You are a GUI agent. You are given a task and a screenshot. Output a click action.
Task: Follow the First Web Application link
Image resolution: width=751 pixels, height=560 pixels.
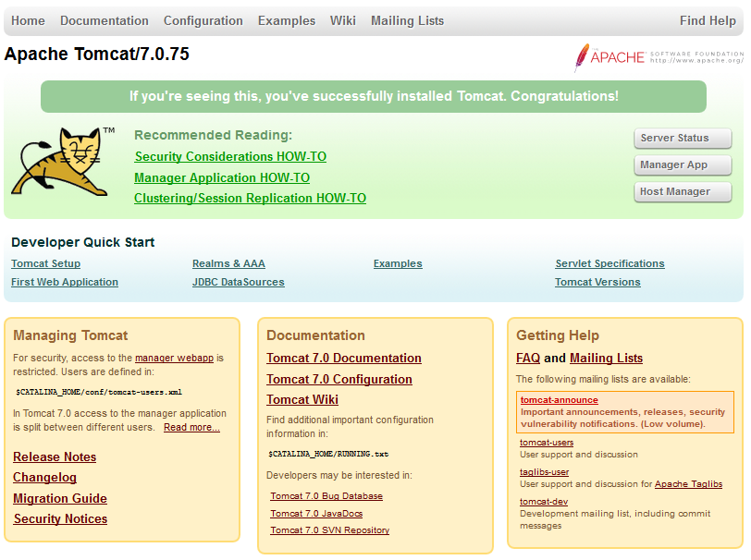[x=65, y=282]
